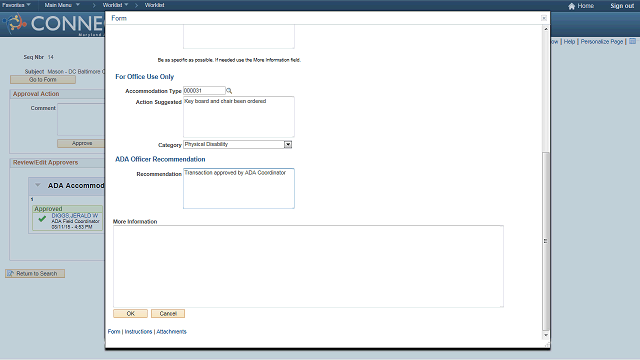This screenshot has width=640, height=360.
Task: Click the dialog scrollbar up arrow
Action: tap(546, 29)
